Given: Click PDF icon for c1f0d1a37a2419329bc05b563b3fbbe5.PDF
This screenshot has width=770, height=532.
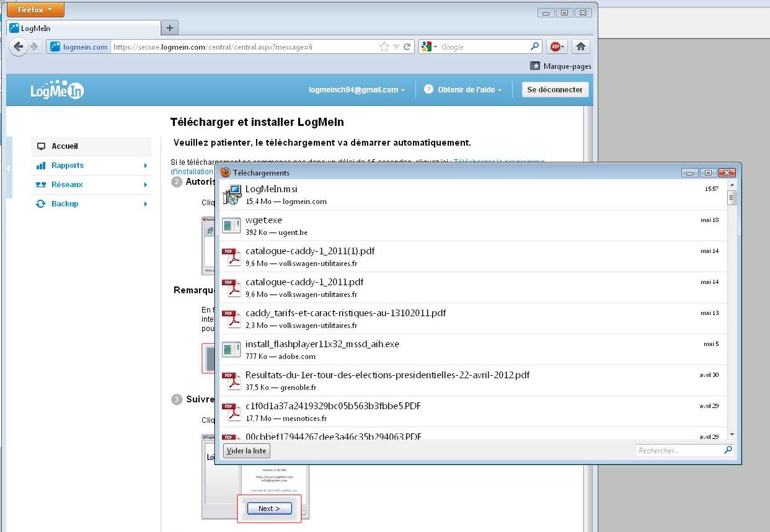Looking at the screenshot, I should click(232, 412).
